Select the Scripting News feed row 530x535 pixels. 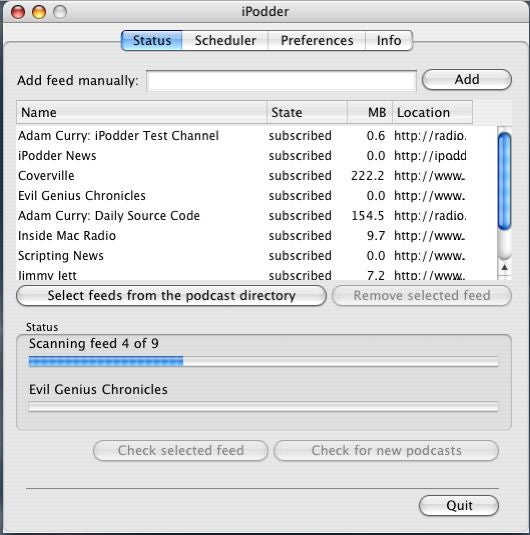[x=257, y=256]
